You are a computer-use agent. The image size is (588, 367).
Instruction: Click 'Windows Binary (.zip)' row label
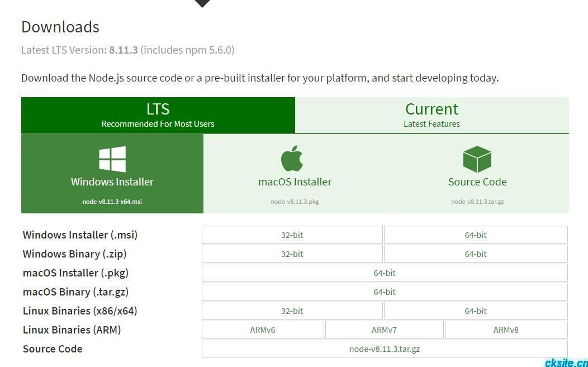click(75, 254)
